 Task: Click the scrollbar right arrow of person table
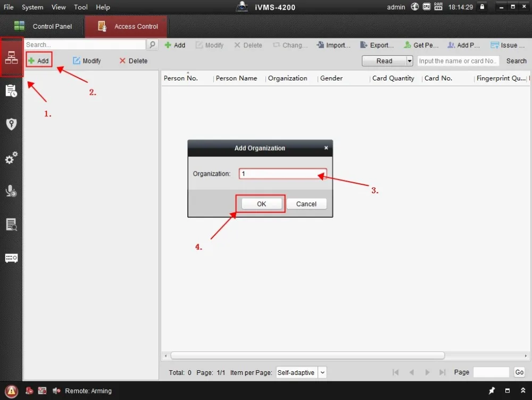coord(526,355)
